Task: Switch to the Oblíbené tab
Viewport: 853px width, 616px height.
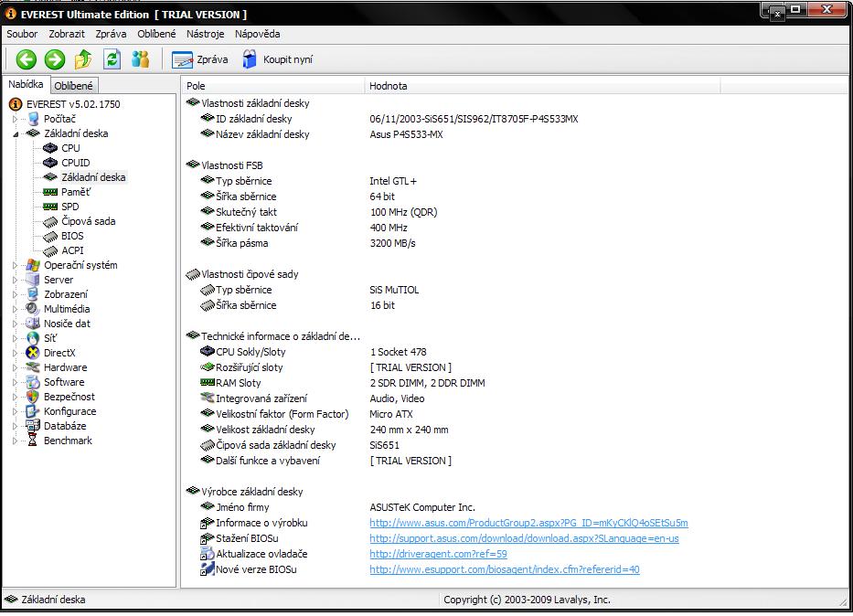Action: tap(73, 86)
